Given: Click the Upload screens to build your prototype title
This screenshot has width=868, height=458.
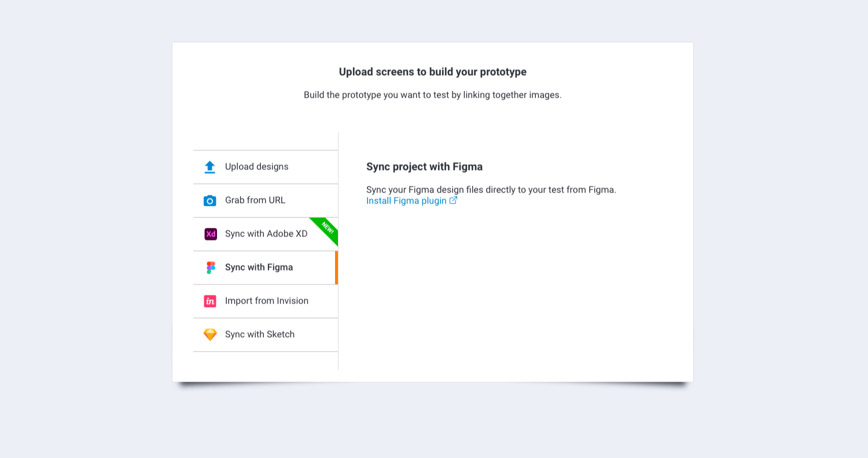Looking at the screenshot, I should coord(433,72).
